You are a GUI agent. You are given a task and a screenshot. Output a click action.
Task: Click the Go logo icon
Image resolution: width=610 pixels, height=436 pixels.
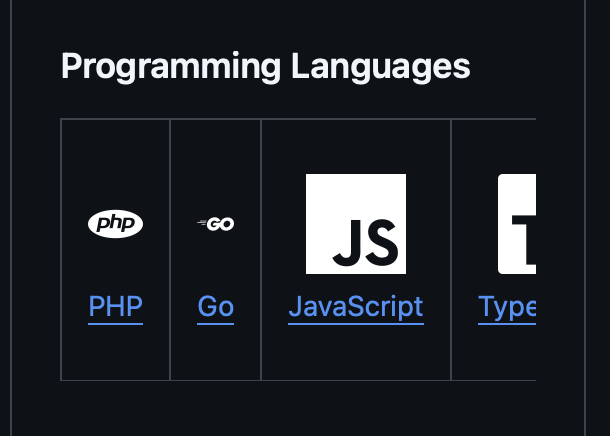pos(216,224)
